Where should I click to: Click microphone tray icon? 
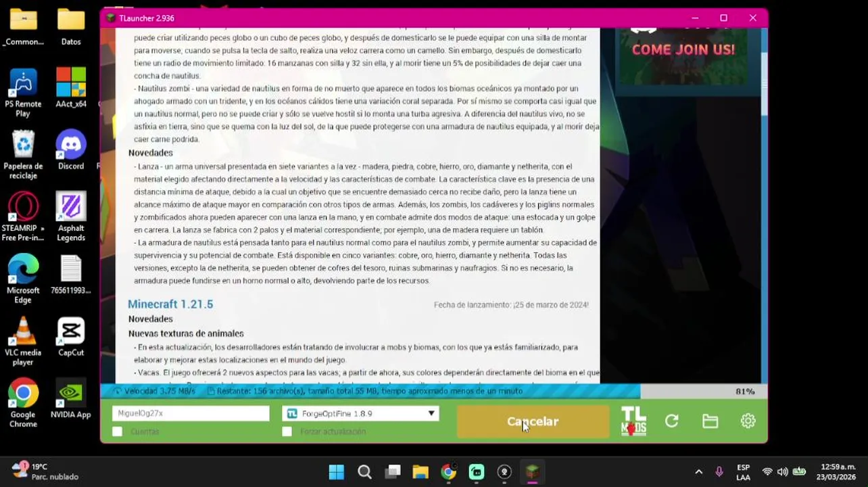click(x=719, y=471)
